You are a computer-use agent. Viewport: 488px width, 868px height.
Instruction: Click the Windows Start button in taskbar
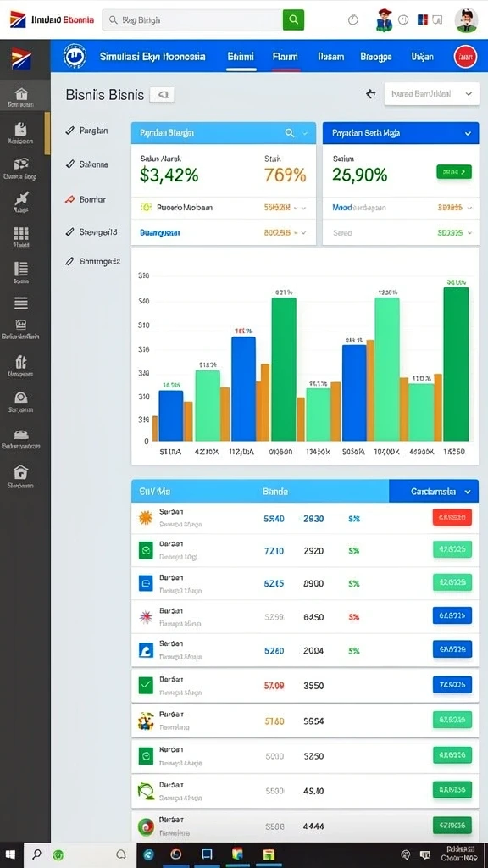(x=11, y=855)
